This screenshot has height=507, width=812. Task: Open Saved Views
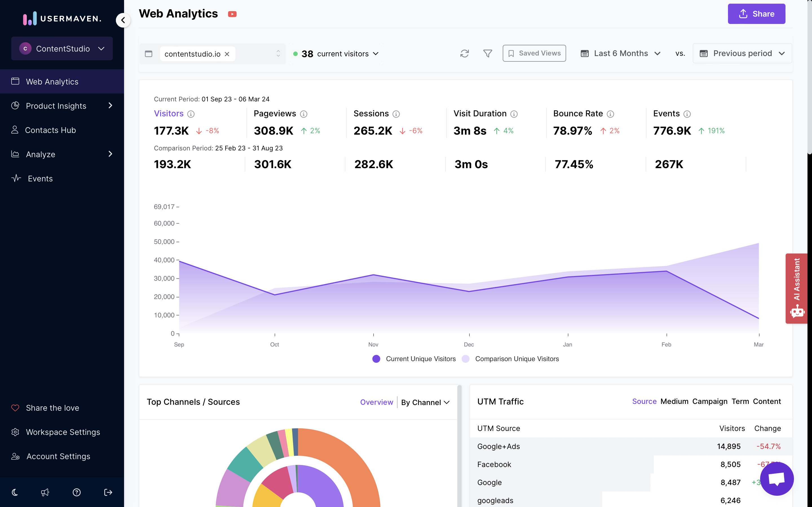[534, 53]
